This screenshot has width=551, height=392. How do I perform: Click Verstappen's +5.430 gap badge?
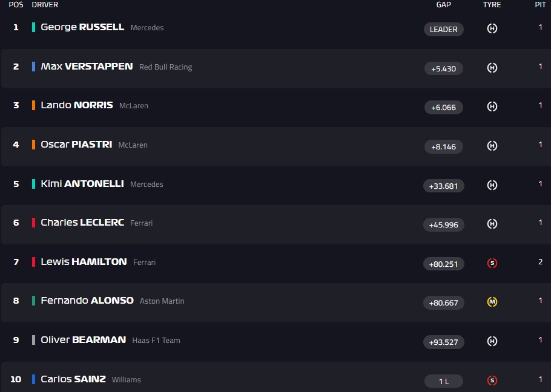tap(443, 68)
